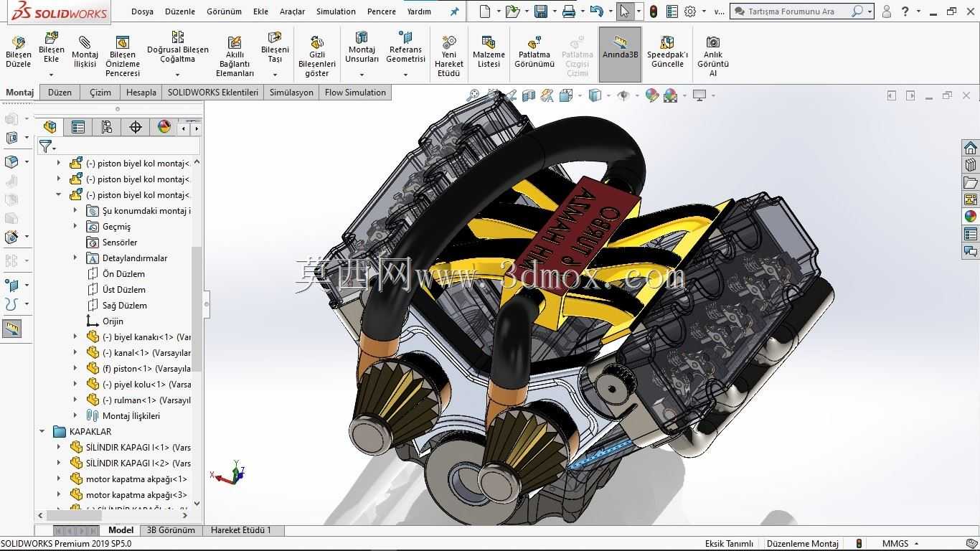This screenshot has height=551, width=980.
Task: Switch to Flow Simulation tab
Action: (x=355, y=93)
